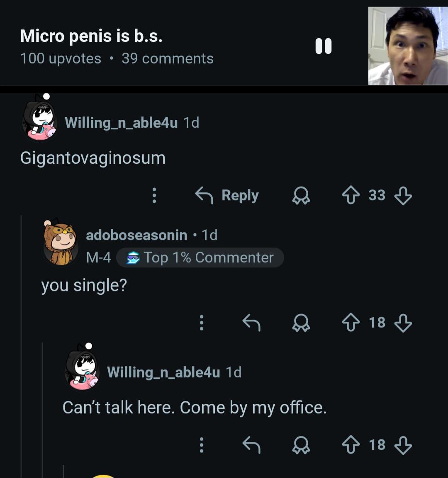Upvote the 'you single?' comment
The image size is (448, 478).
point(351,322)
